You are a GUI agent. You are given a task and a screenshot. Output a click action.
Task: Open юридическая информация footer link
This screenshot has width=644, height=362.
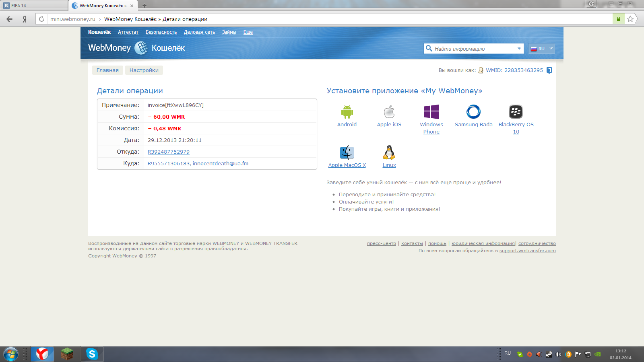(x=483, y=243)
